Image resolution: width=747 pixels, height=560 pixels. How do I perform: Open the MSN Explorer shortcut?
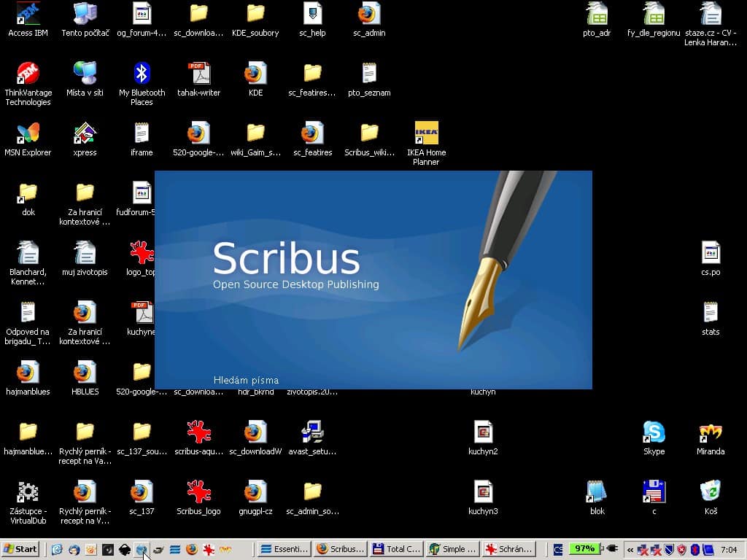28,139
